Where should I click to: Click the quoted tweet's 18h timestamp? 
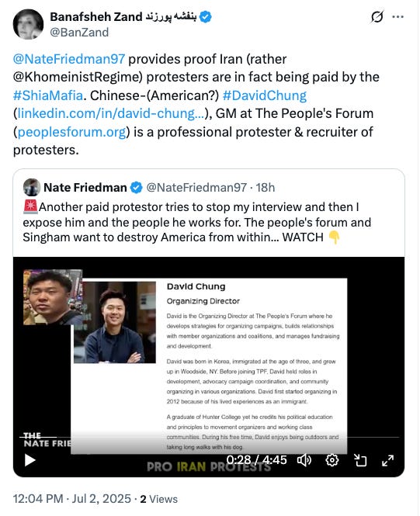click(266, 188)
